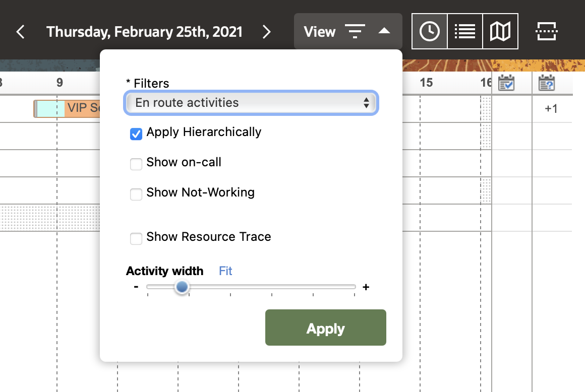Click the Activity width slider handle

[182, 287]
